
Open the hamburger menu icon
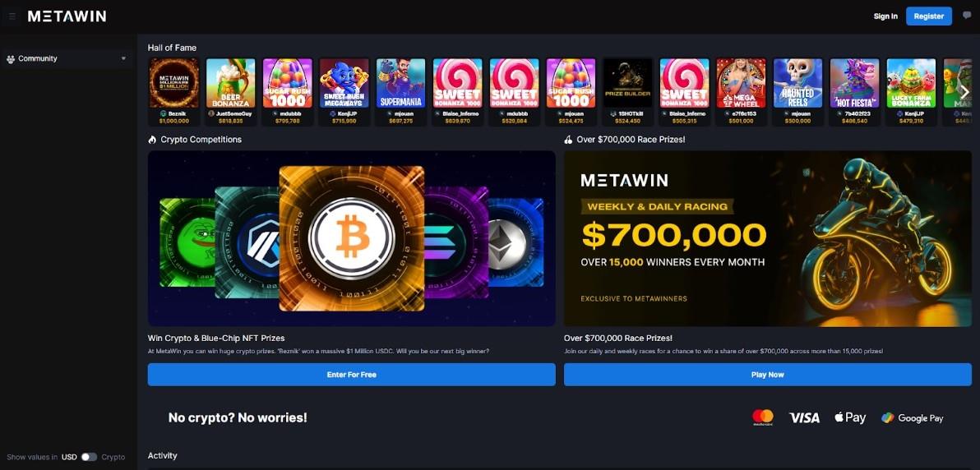point(12,16)
